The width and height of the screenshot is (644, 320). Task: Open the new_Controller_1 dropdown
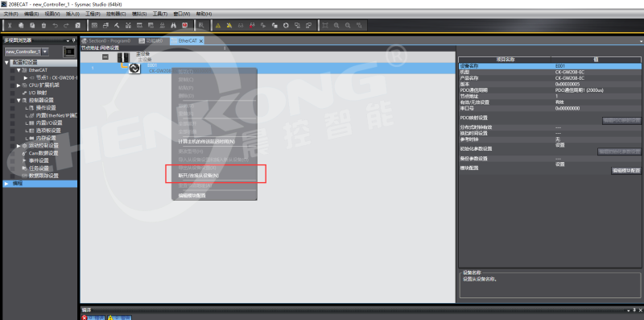pos(45,52)
